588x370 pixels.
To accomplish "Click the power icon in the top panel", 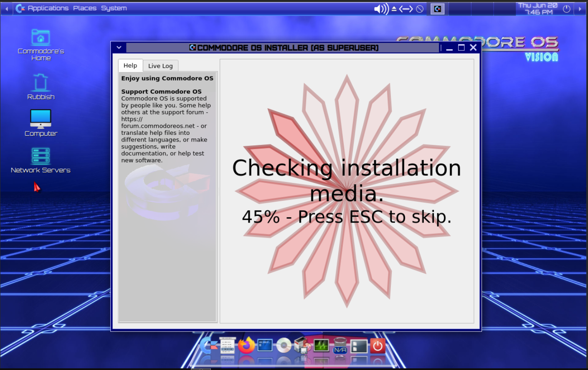I will click(x=567, y=9).
